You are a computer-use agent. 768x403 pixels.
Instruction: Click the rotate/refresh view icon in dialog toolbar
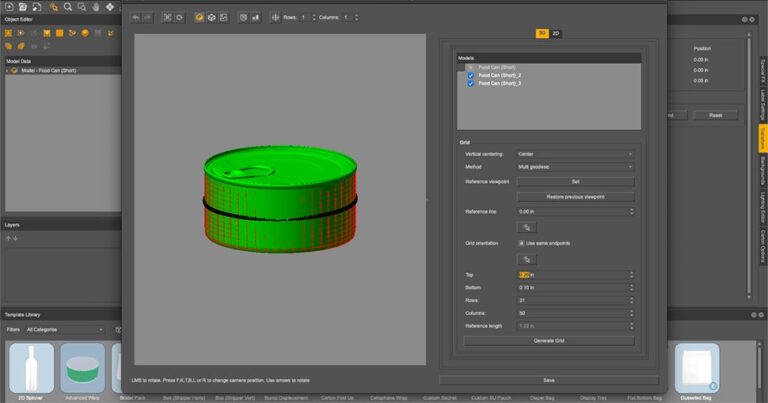click(180, 17)
